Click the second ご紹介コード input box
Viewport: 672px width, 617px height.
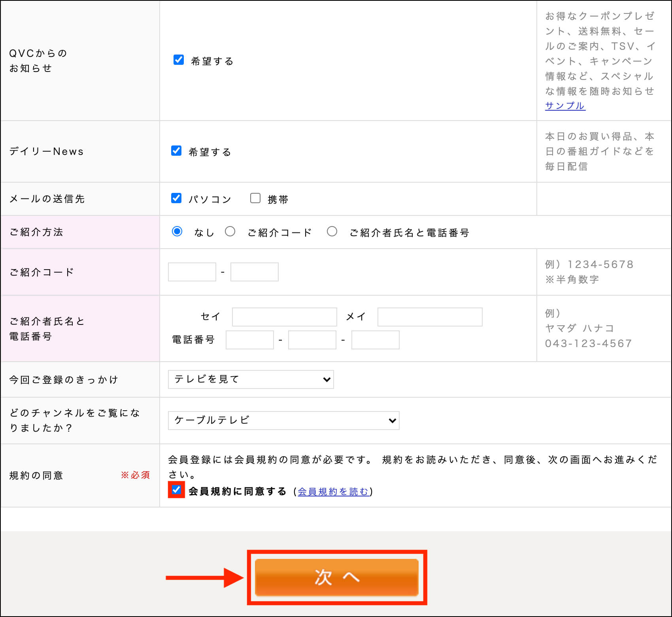[x=255, y=272]
